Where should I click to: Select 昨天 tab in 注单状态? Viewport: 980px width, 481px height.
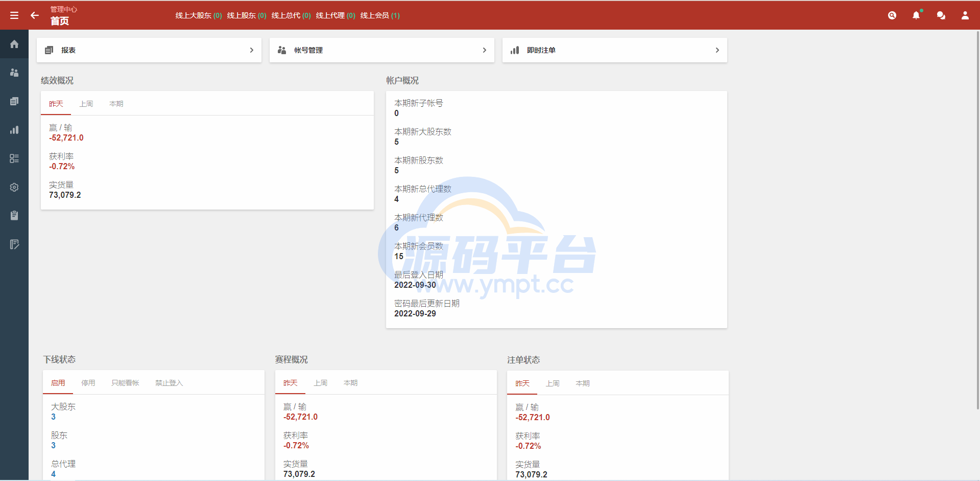point(522,383)
